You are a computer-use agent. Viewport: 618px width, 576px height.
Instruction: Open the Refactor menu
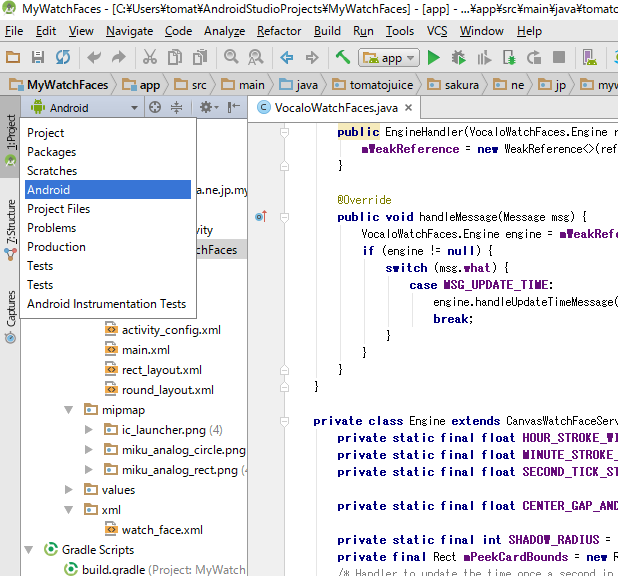[x=278, y=31]
